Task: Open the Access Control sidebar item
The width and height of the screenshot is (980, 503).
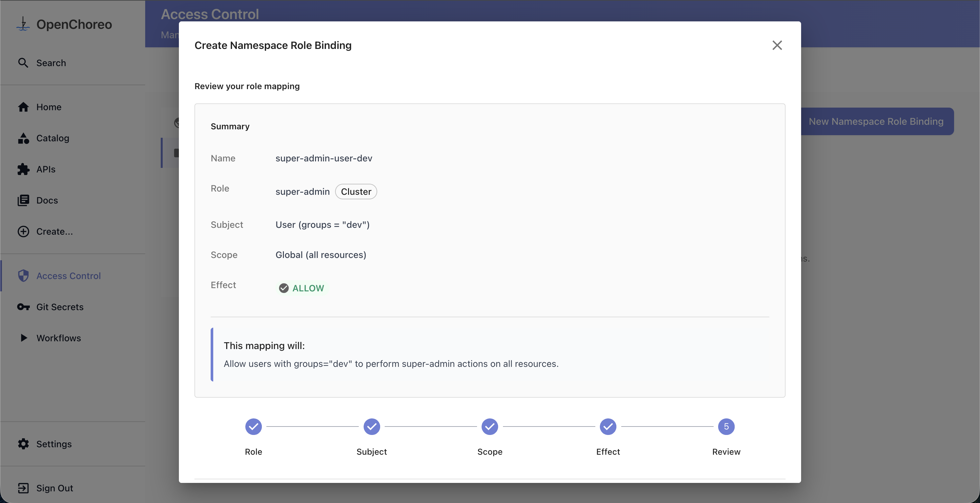Action: [68, 276]
